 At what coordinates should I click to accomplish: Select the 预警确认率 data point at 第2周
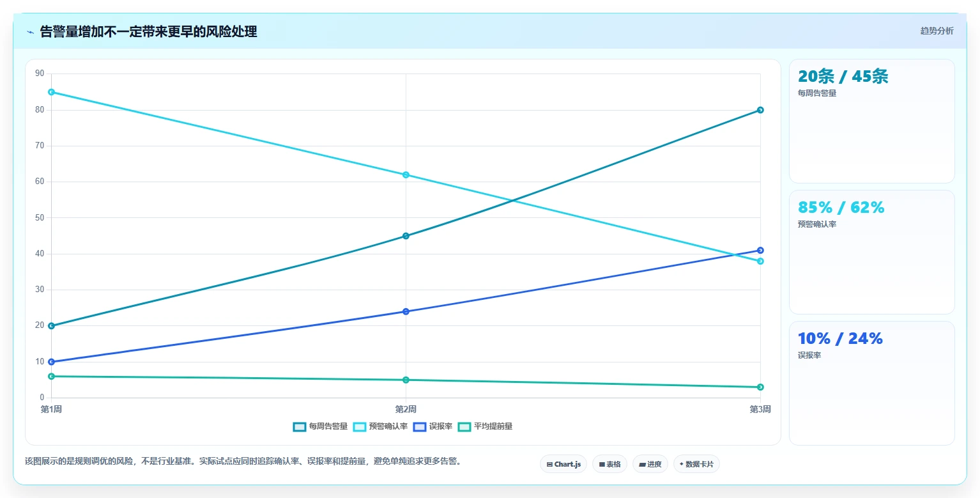406,175
